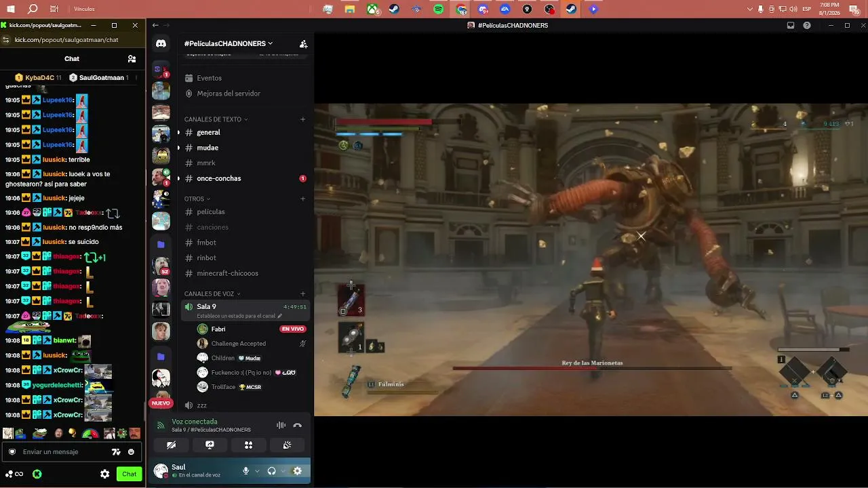Image resolution: width=868 pixels, height=488 pixels.
Task: Watch Fabri's live stream in Sala 9
Action: pos(293,329)
